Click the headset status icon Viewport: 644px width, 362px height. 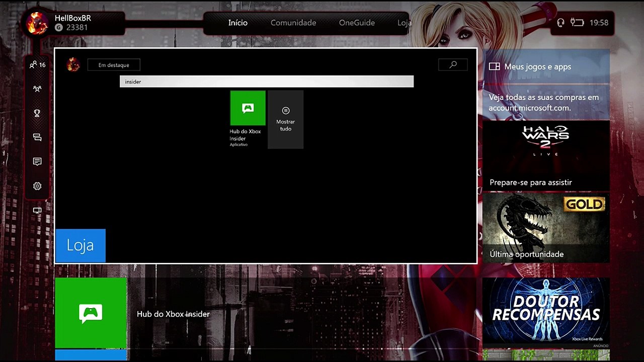point(561,23)
